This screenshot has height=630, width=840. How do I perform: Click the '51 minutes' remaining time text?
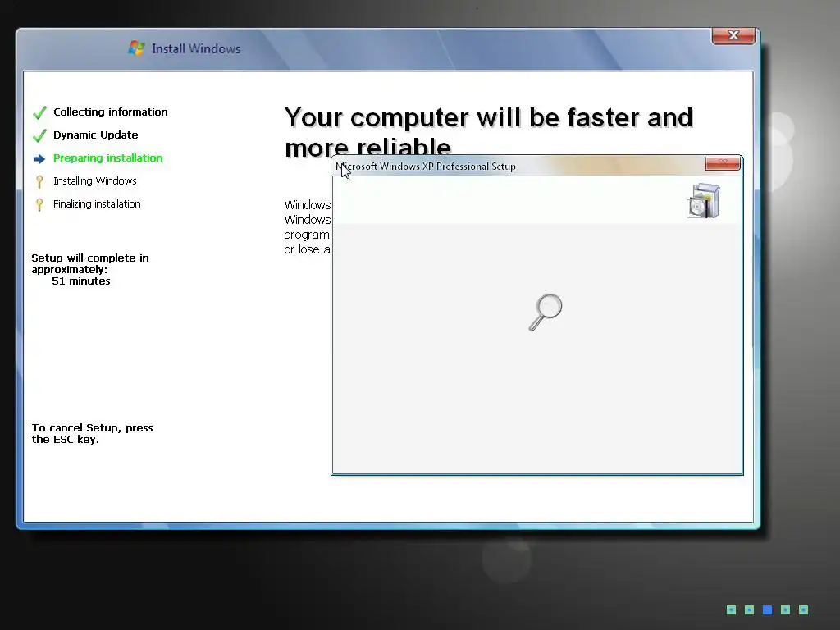point(81,281)
